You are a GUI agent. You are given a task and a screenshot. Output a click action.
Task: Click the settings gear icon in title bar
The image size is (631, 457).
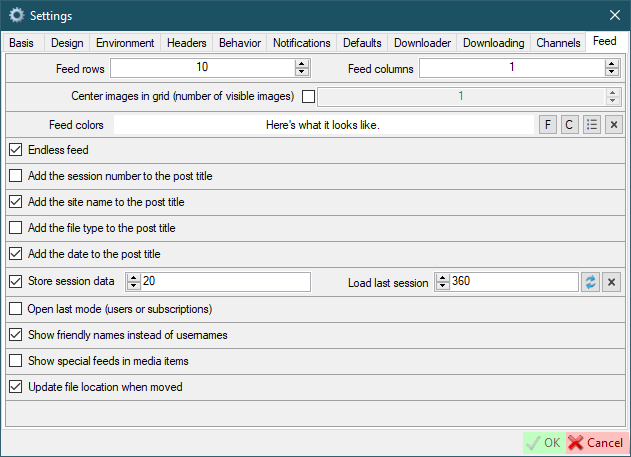click(16, 16)
